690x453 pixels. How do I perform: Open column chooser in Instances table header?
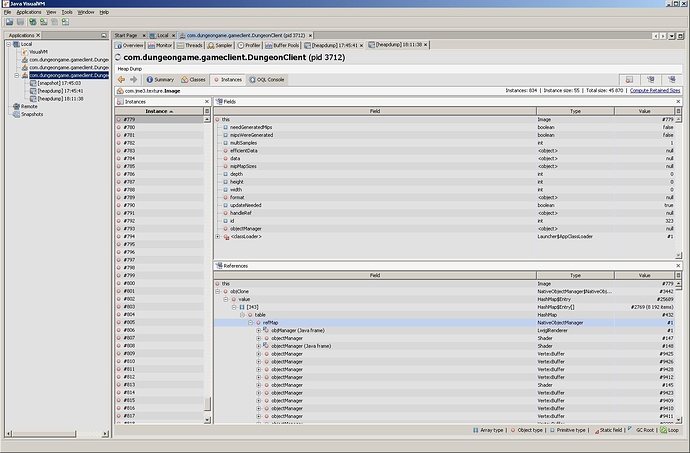207,111
